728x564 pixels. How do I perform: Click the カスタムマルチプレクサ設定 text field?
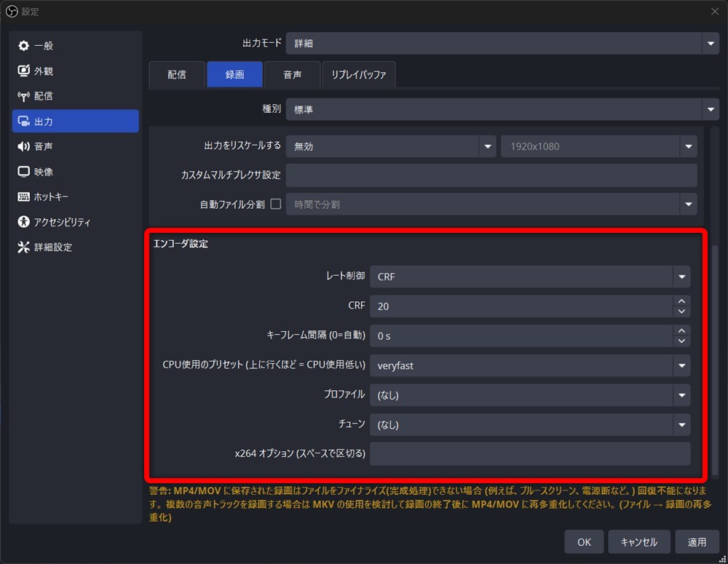pos(491,175)
